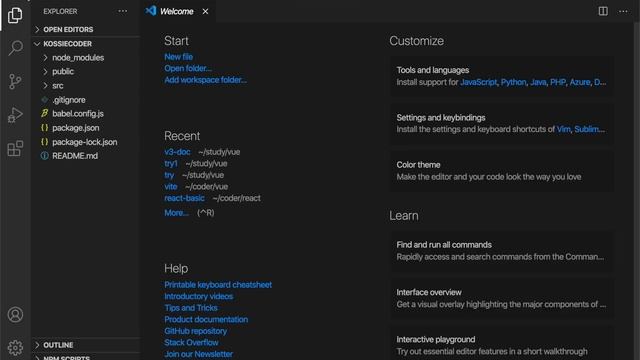This screenshot has width=640, height=360.
Task: Click Join our Newsletter link
Action: [198, 354]
